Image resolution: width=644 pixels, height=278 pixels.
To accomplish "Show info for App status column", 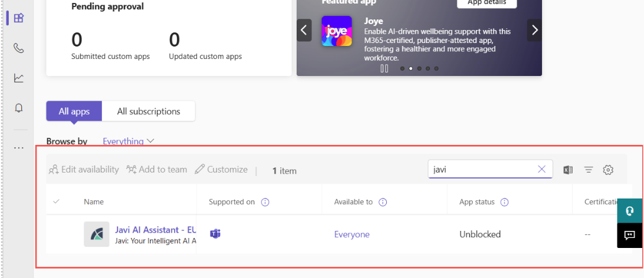I will [505, 202].
